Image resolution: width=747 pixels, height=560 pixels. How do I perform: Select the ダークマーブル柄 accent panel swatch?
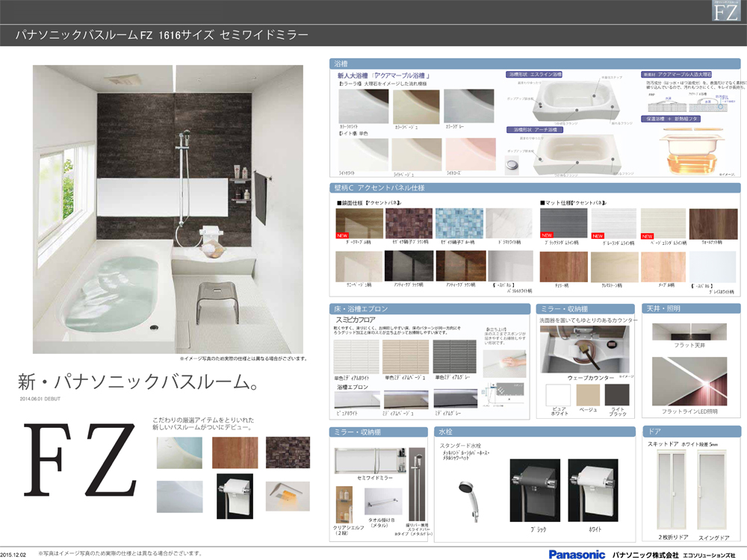pyautogui.click(x=359, y=223)
